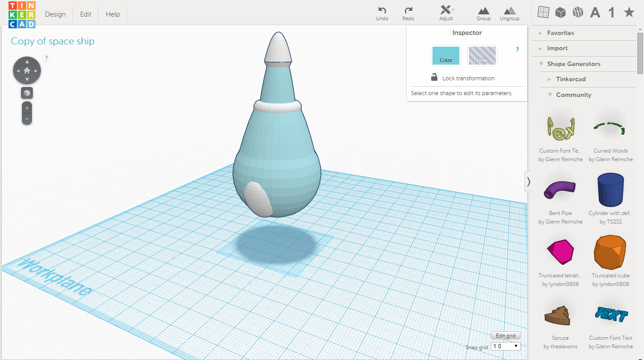Select the Cylinder with def... shape
The height and width of the screenshot is (360, 644).
pyautogui.click(x=611, y=198)
